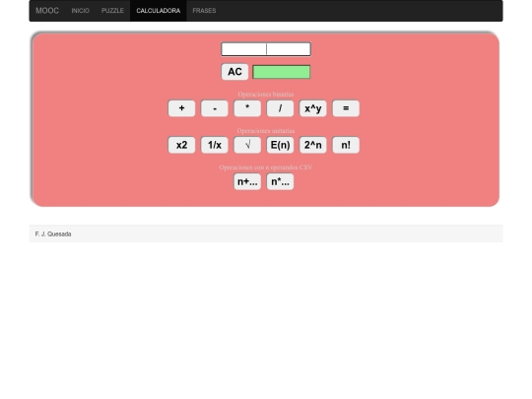Click the E(n) integer part button
Screen dimensions: 532x399
(x=280, y=145)
